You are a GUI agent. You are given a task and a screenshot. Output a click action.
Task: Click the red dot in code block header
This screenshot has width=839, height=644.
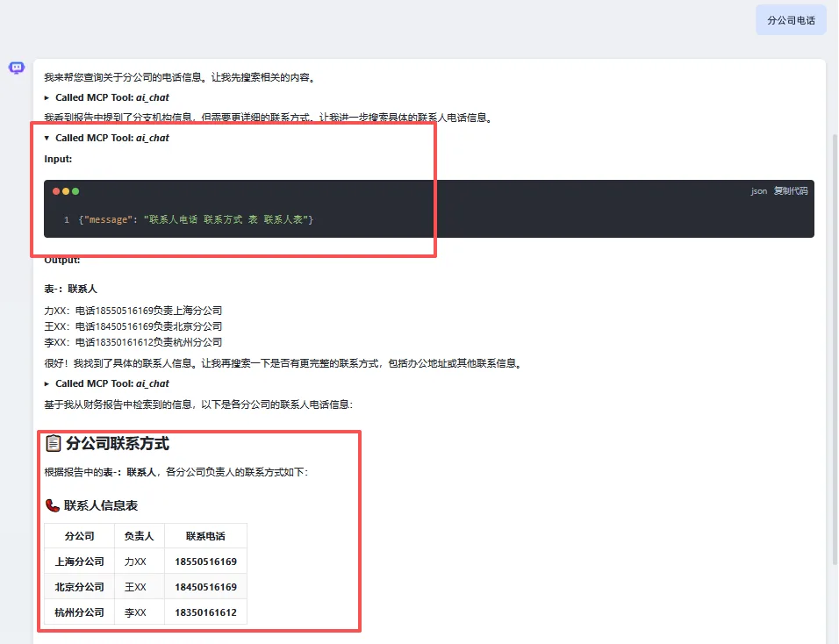56,191
